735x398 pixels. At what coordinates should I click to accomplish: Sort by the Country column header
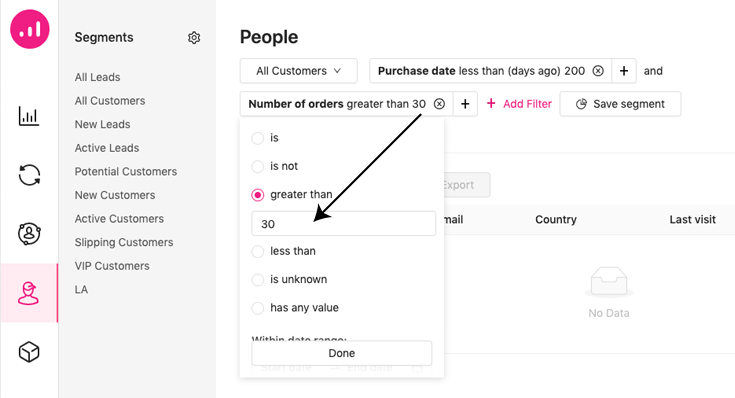tap(556, 219)
